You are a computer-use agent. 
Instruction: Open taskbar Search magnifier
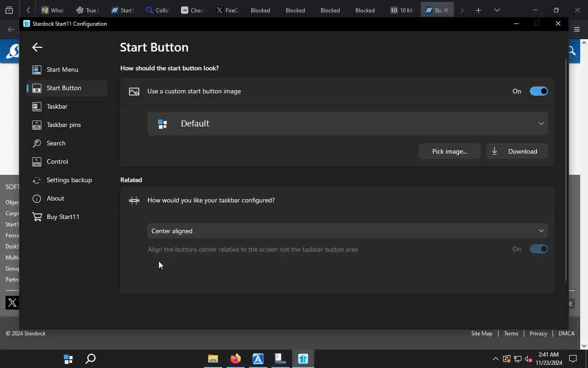click(90, 359)
